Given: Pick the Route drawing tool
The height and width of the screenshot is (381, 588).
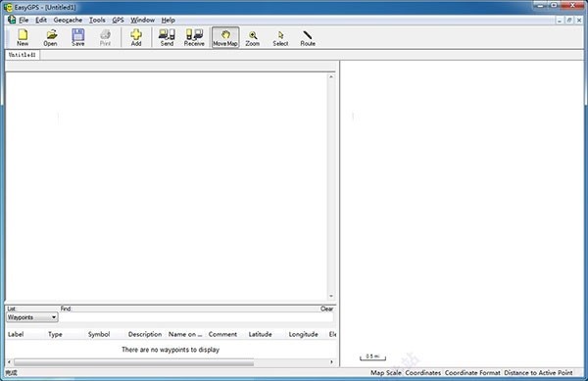Looking at the screenshot, I should tap(308, 37).
